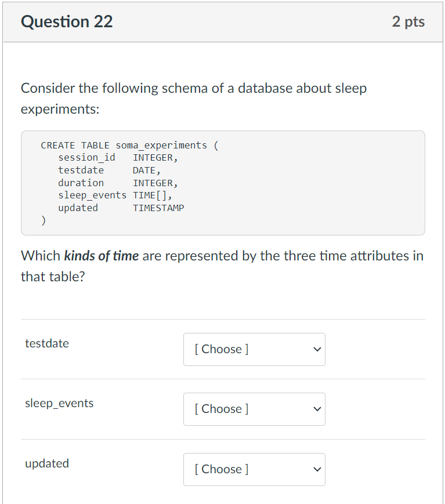Click the updated attribute label

click(x=47, y=463)
